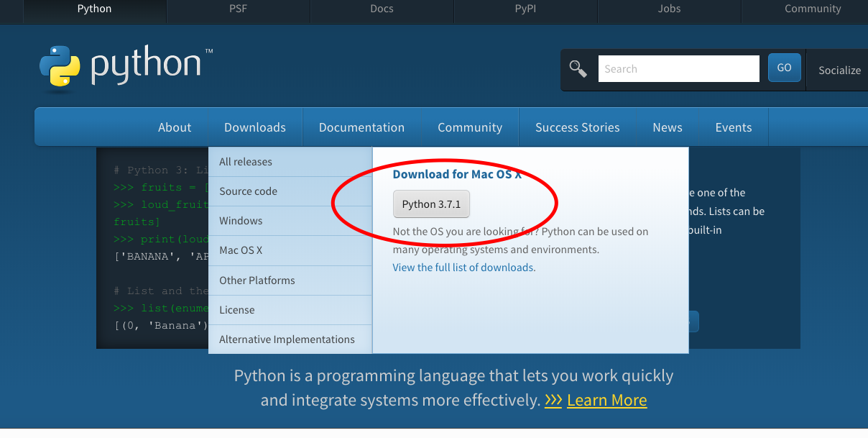Open the Community navigation bar item

pyautogui.click(x=470, y=127)
